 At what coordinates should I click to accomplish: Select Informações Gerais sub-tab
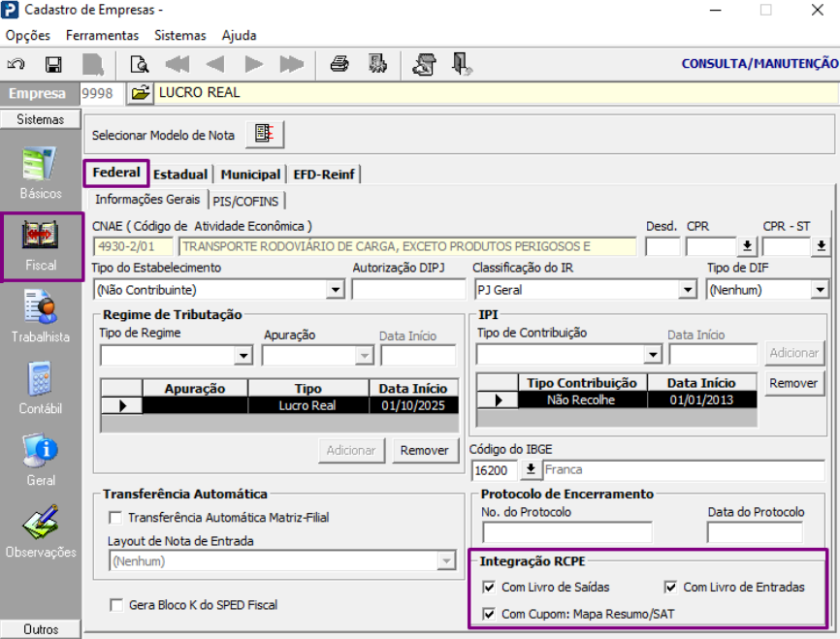point(147,199)
